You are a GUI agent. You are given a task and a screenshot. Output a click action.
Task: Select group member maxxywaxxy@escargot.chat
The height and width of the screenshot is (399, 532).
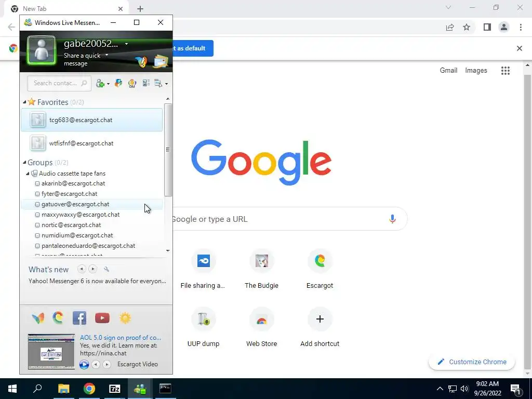point(91,215)
